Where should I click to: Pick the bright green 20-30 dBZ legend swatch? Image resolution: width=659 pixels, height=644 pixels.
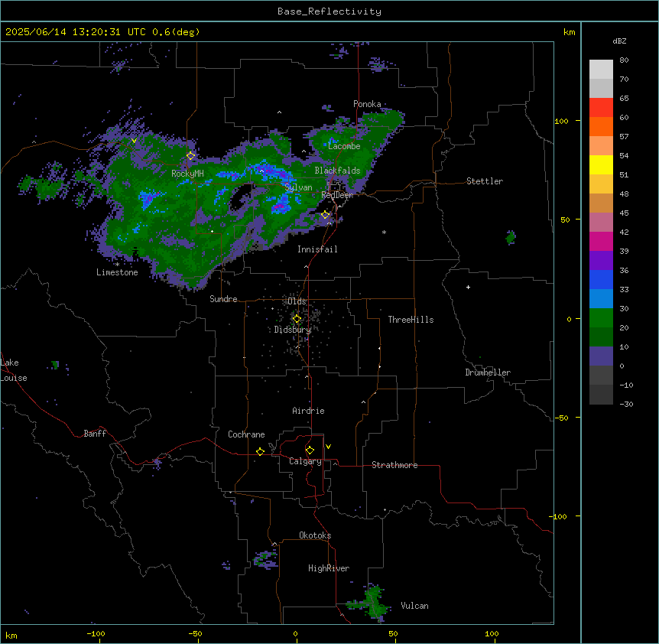tap(601, 318)
